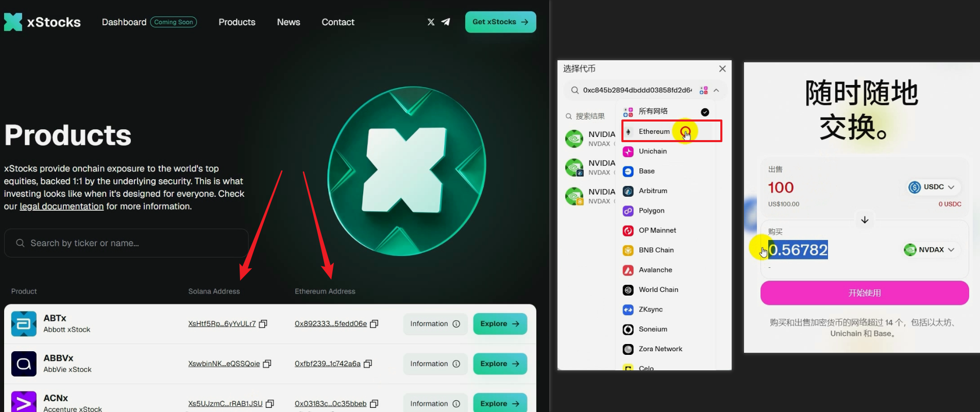The width and height of the screenshot is (980, 412).
Task: Click the pink 开始使用 button
Action: (865, 293)
